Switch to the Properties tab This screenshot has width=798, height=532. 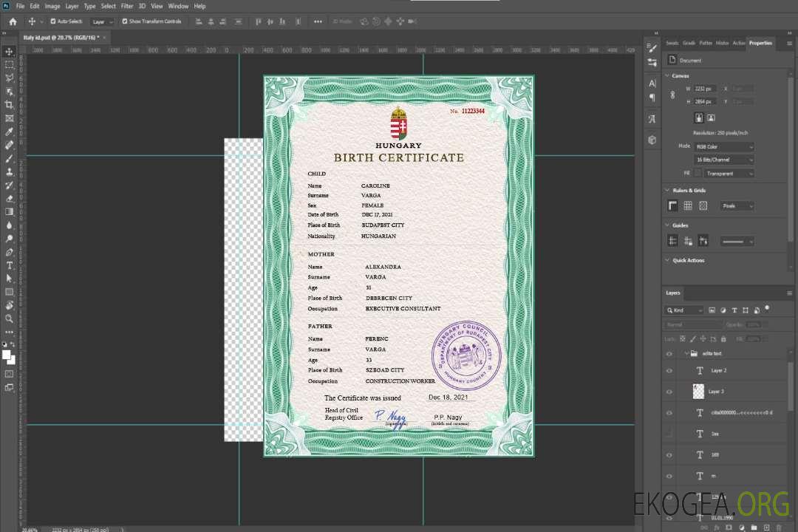[x=760, y=43]
